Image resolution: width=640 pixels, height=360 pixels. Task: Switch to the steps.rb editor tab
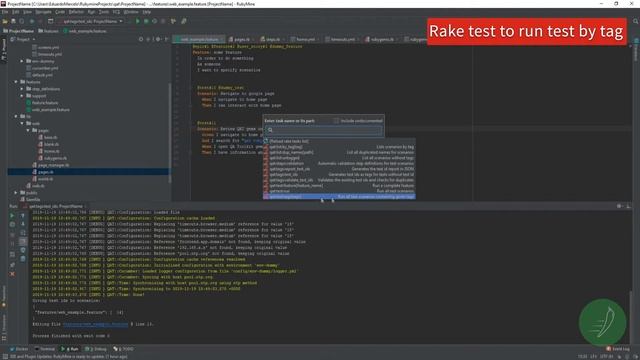coord(273,40)
